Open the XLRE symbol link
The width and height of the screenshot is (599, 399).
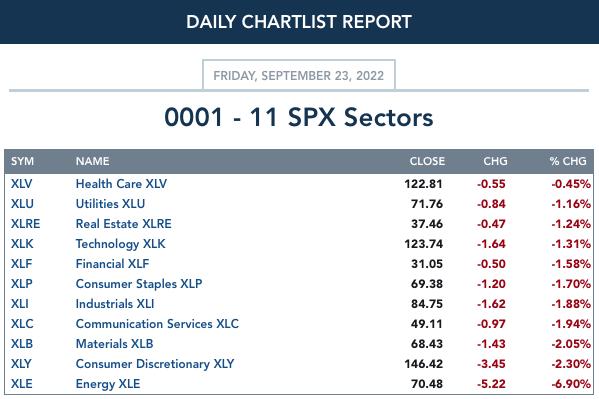[25, 224]
